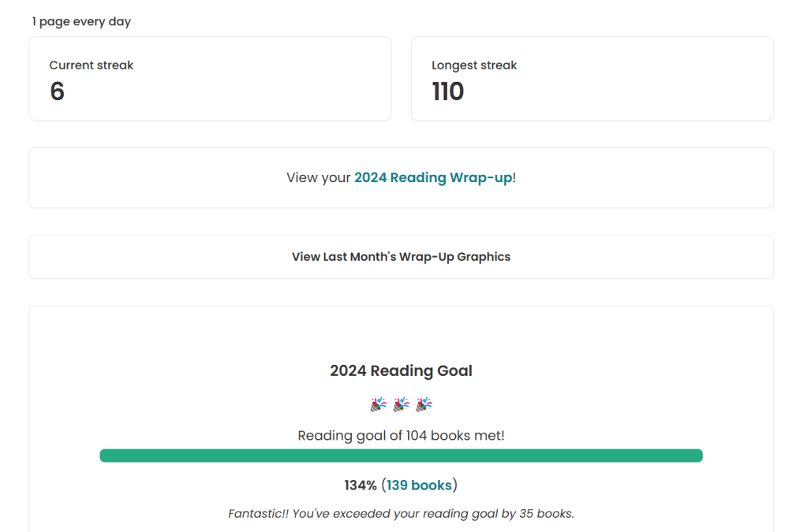Screen dimensions: 807x532
Task: Click the streak count showing 110
Action: (x=448, y=91)
